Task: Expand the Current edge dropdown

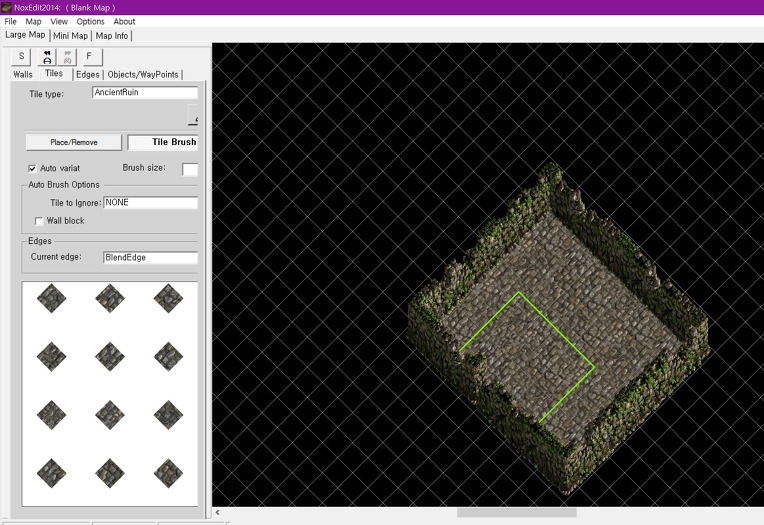Action: coord(150,257)
